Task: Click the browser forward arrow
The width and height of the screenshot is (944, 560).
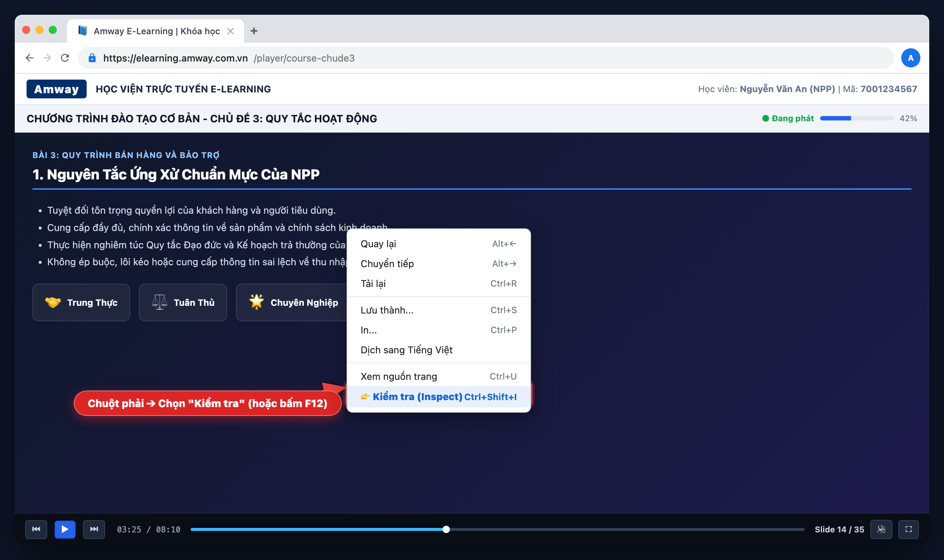Action: 47,58
